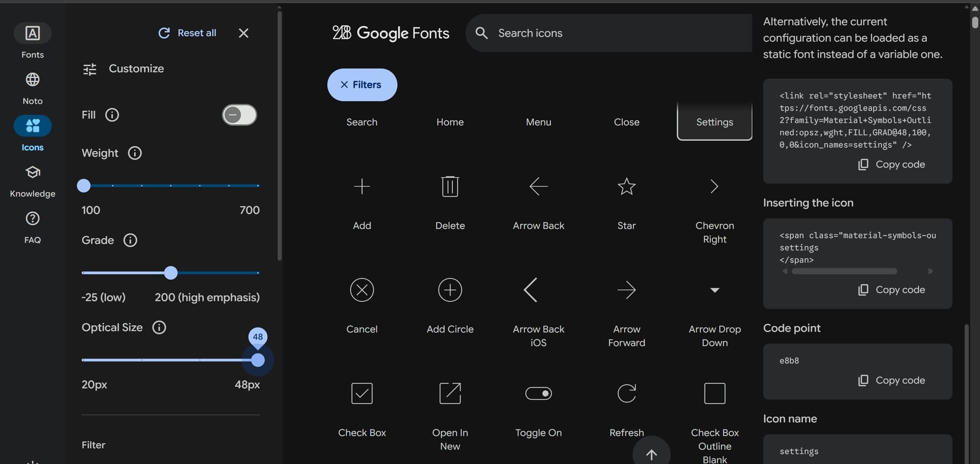Choose the Arrow Drop Down icon

pos(714,290)
